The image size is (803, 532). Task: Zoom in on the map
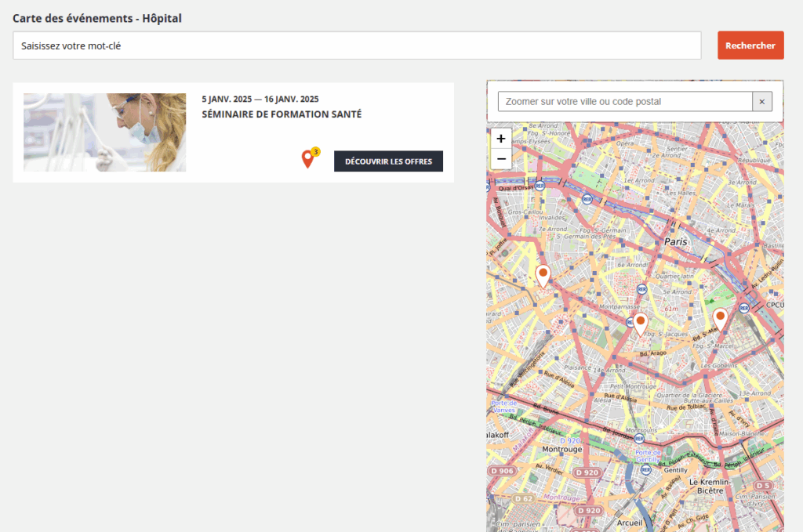click(501, 139)
